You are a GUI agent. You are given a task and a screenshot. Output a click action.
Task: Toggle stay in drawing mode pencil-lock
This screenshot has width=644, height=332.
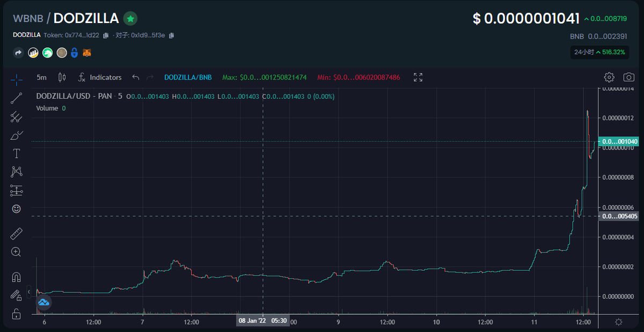click(17, 295)
